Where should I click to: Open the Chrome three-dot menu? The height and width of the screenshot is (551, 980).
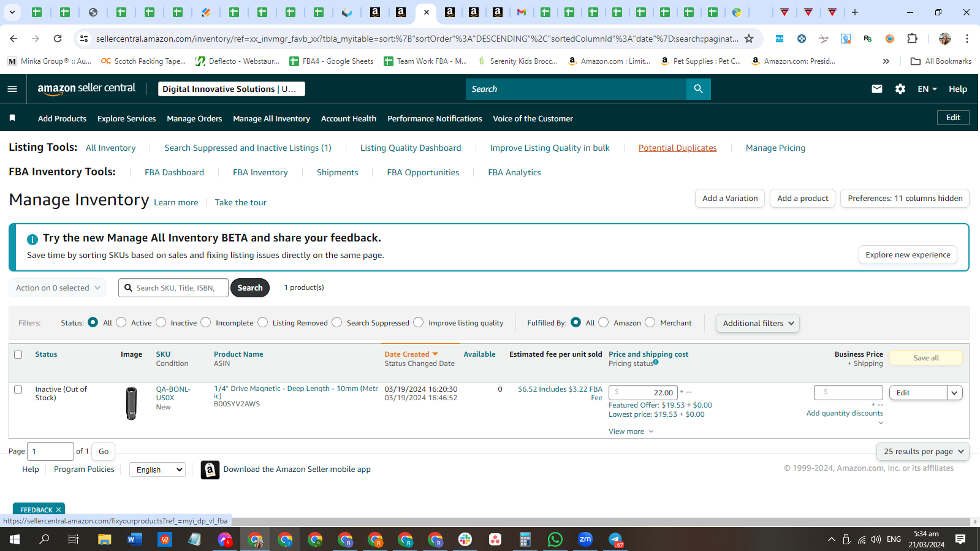pos(967,39)
